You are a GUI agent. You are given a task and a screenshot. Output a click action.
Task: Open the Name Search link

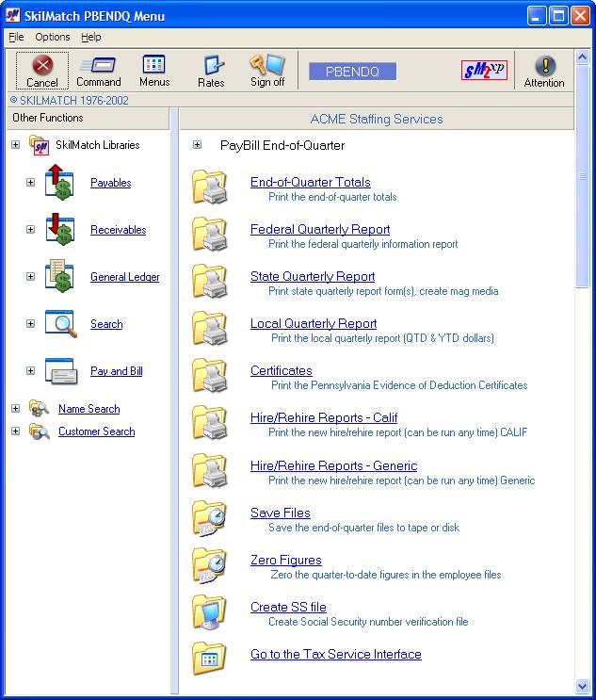coord(89,409)
